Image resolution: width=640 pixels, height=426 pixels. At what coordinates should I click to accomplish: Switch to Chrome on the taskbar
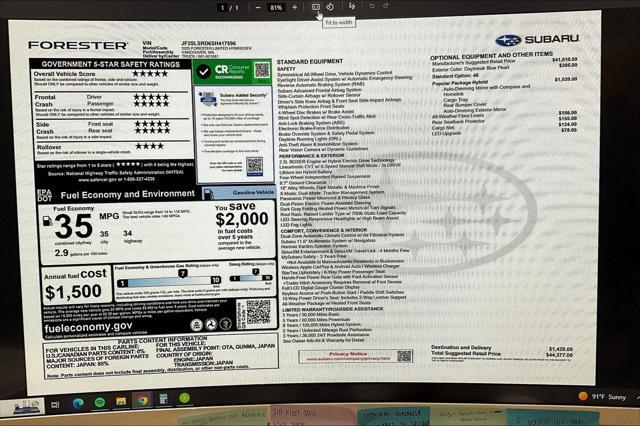pos(142,400)
